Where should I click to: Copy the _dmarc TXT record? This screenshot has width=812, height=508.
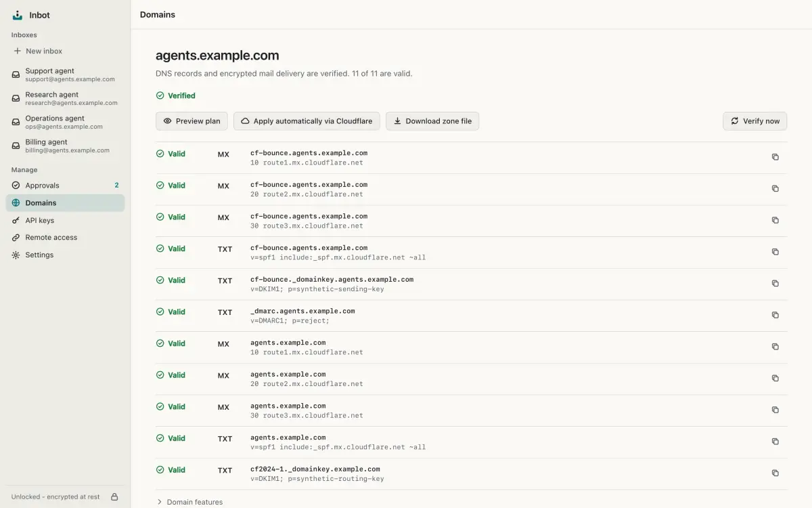point(775,315)
